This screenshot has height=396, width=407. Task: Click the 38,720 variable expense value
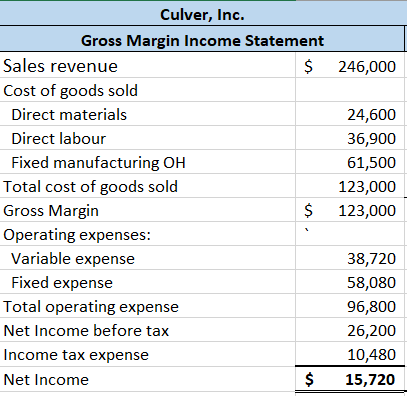(x=372, y=259)
